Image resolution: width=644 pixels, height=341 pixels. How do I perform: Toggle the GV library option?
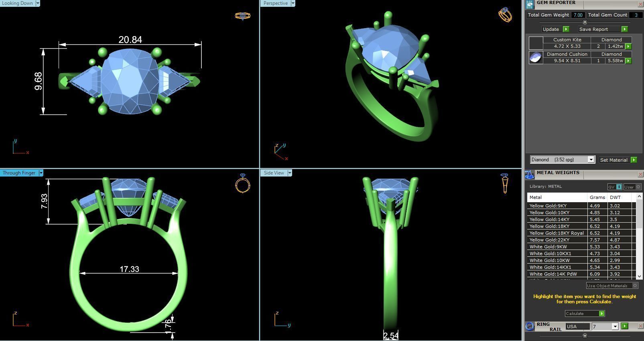(x=615, y=187)
